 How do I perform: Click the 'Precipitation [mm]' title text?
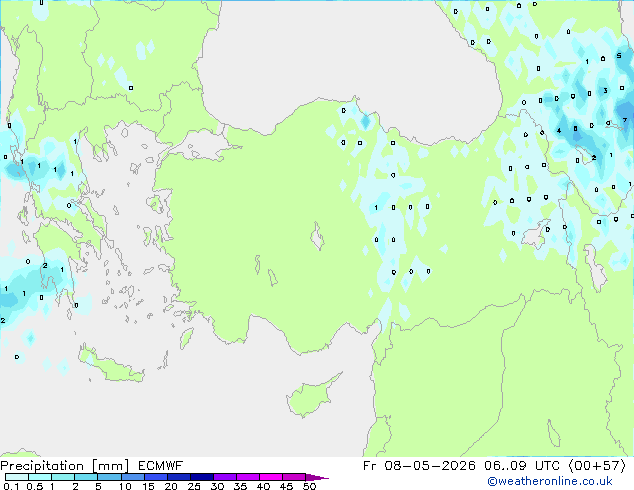(65, 466)
